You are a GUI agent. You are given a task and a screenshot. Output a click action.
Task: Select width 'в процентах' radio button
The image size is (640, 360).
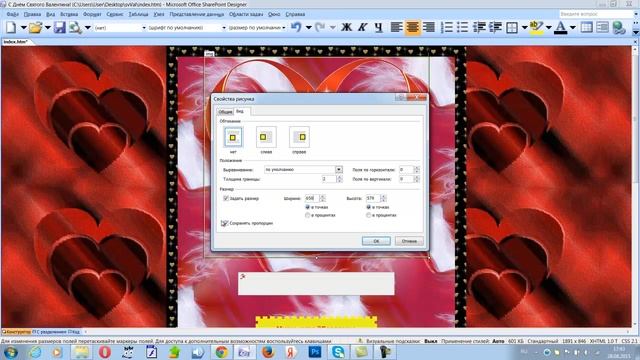[x=308, y=215]
